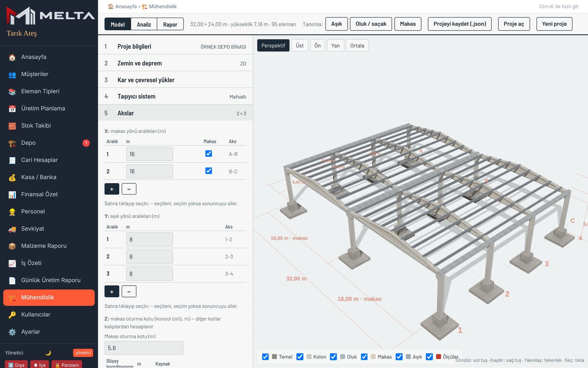Viewport: 588px width, 368px height.
Task: Add X span with plus button
Action: click(x=112, y=189)
